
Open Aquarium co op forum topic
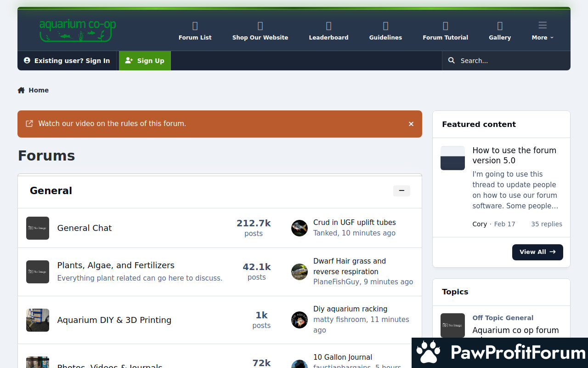pos(515,330)
